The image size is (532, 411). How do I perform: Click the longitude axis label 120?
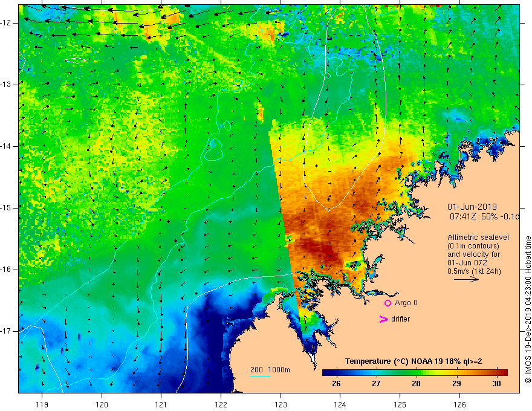(102, 404)
